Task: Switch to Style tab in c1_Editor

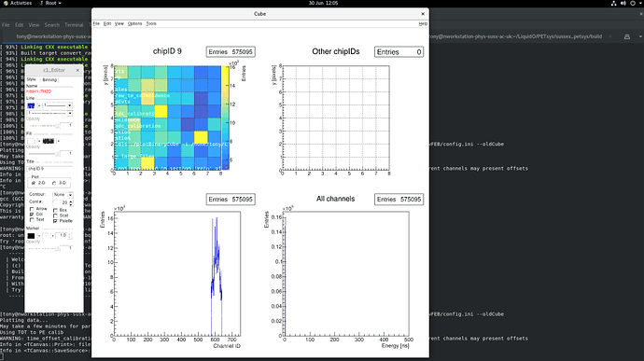Action: tap(31, 79)
